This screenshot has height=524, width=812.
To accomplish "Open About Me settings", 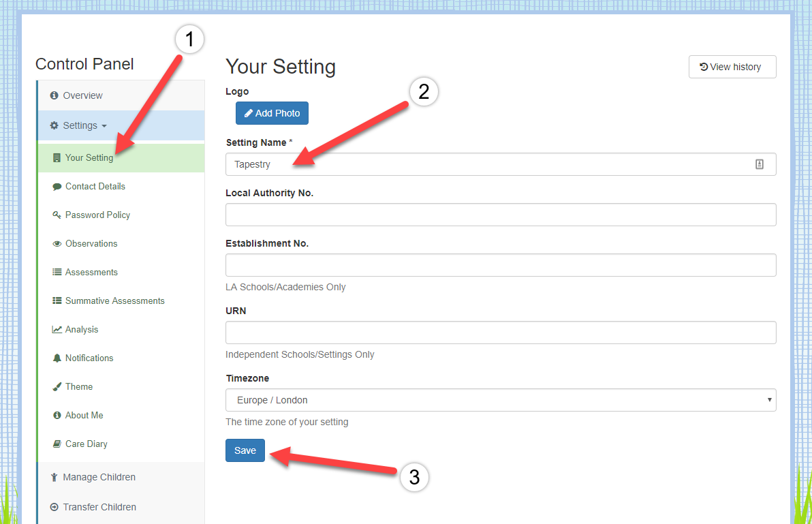I will pyautogui.click(x=122, y=415).
